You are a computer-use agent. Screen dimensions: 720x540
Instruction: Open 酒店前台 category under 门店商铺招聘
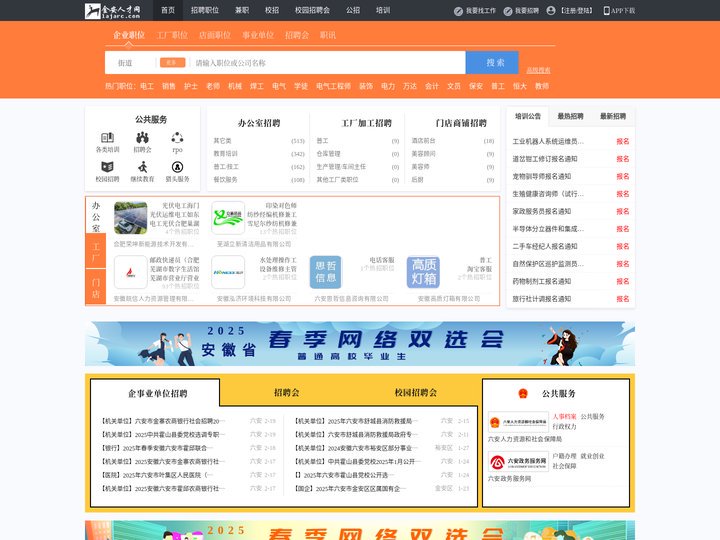pyautogui.click(x=423, y=141)
